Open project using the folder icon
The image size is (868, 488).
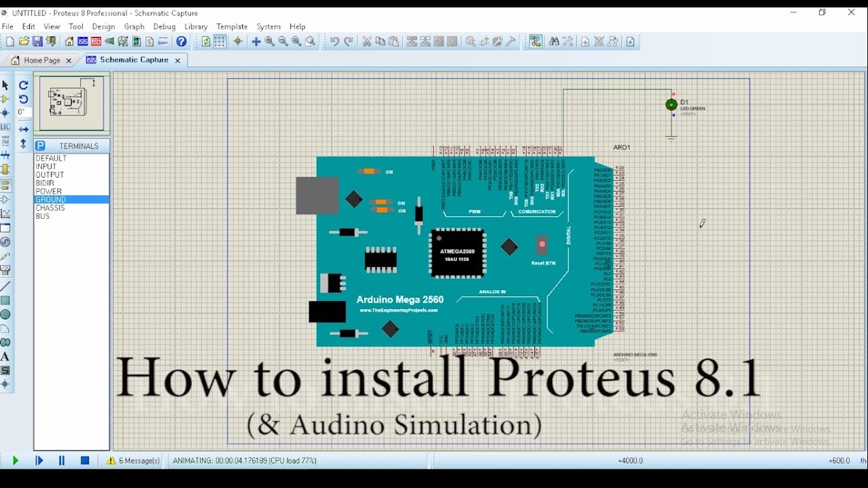(24, 41)
